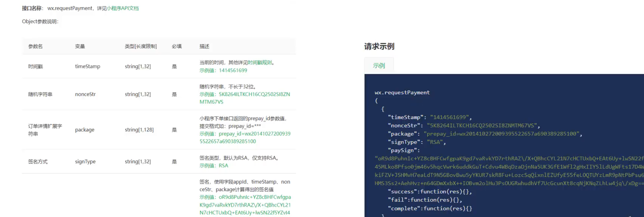Click the paySign example value oR9d8PuhnIc in table
Screen dimensions: 644x217
(x=245, y=205)
